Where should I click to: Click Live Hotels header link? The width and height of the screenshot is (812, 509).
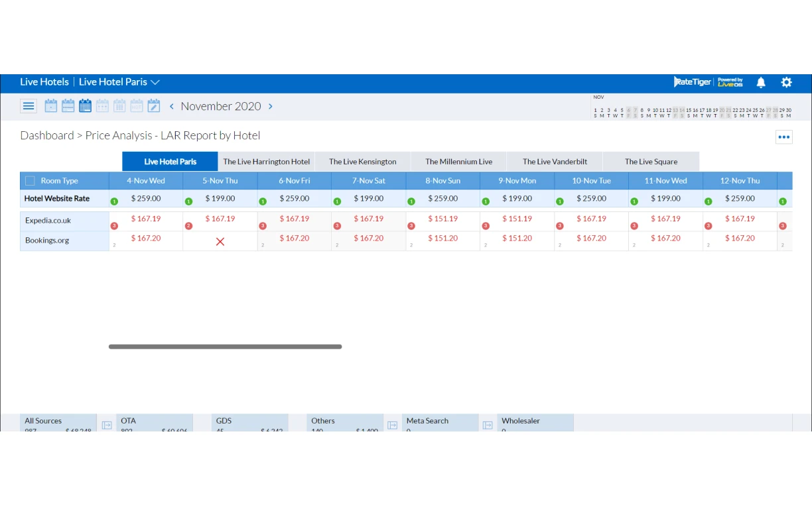pos(44,82)
